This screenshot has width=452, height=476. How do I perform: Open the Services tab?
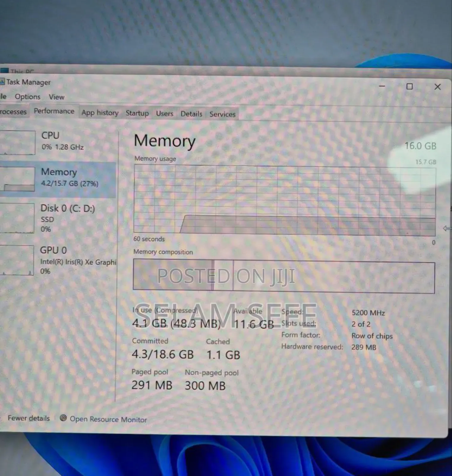coord(222,114)
